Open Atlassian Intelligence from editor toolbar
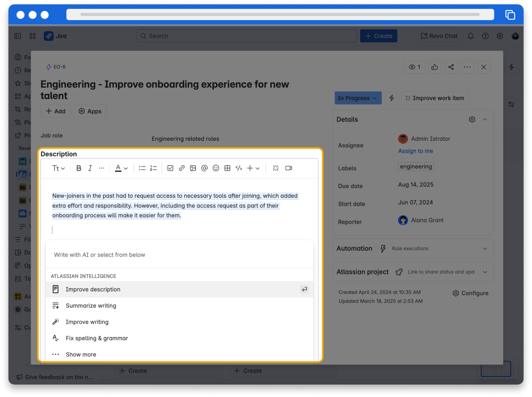 276,168
